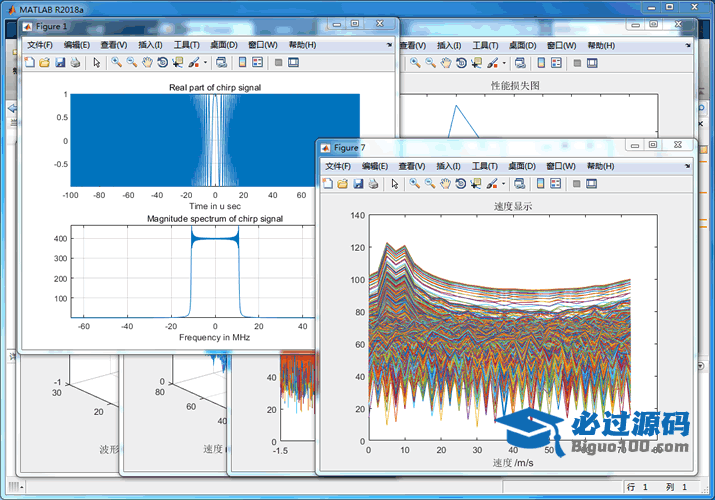715x500 pixels.
Task: Print figure icon in Figure 1 toolbar
Action: tap(75, 62)
